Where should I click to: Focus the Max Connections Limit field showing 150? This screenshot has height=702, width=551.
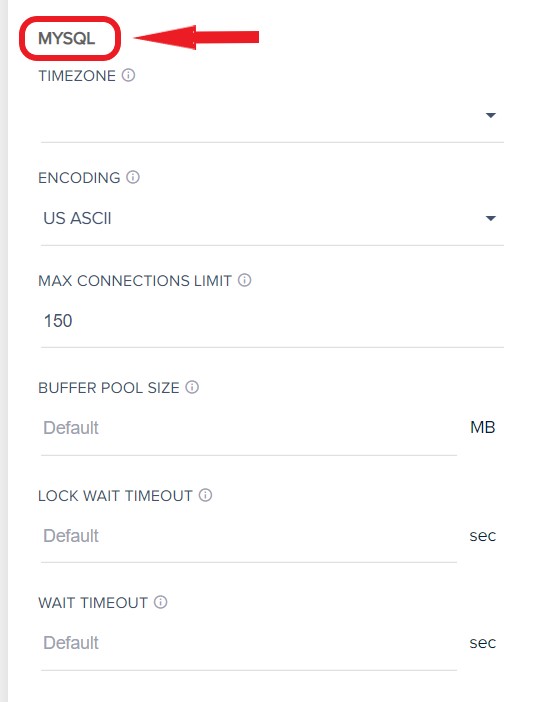click(x=272, y=321)
